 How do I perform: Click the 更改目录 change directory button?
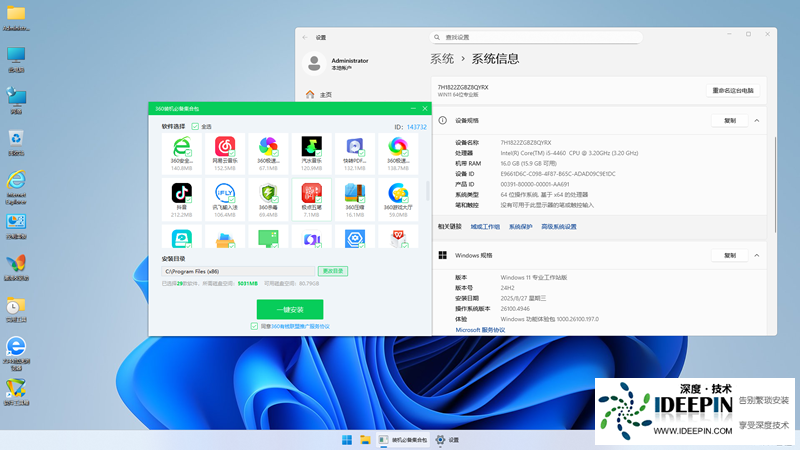(x=333, y=271)
